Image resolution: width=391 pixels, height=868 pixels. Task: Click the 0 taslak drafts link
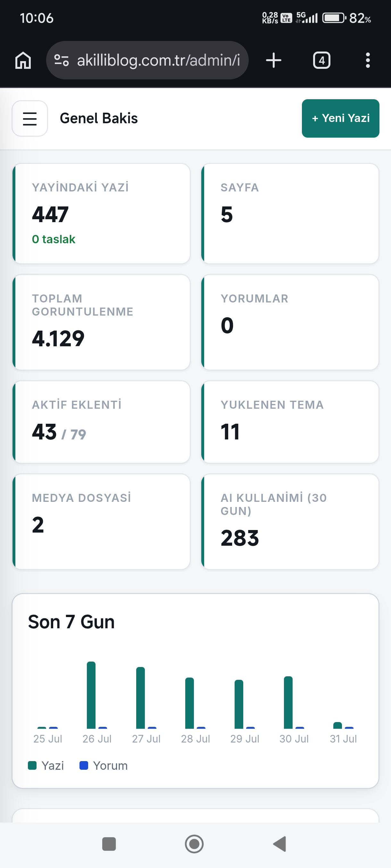coord(54,239)
